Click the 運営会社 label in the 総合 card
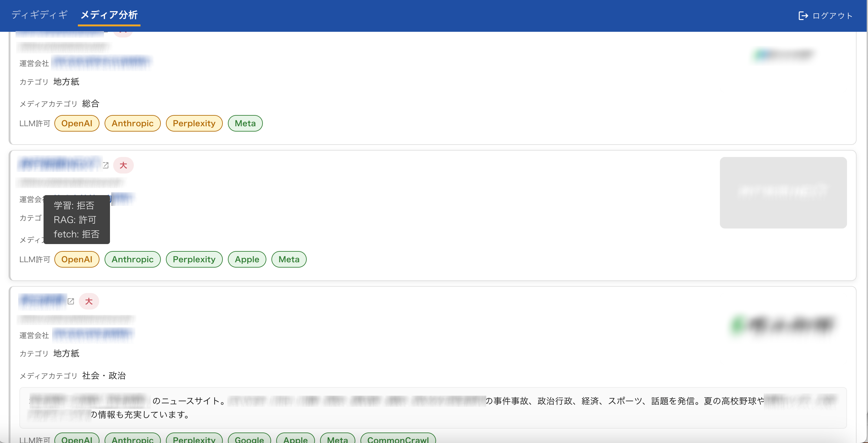 point(34,63)
